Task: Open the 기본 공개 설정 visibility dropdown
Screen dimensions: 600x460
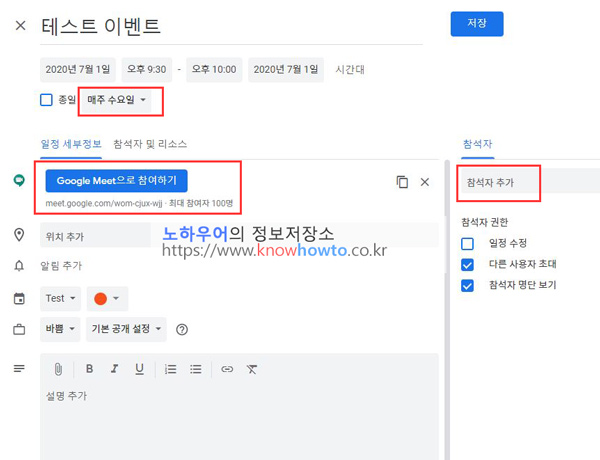Action: pyautogui.click(x=126, y=329)
